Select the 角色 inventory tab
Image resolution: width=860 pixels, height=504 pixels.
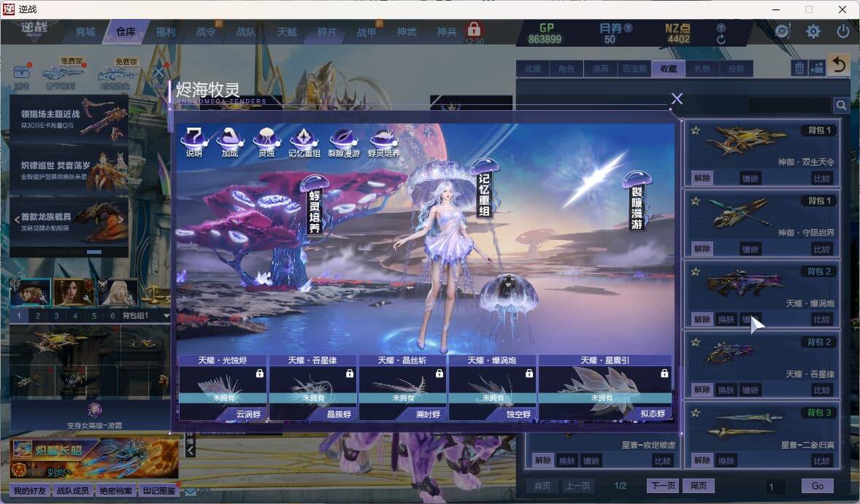(x=566, y=69)
